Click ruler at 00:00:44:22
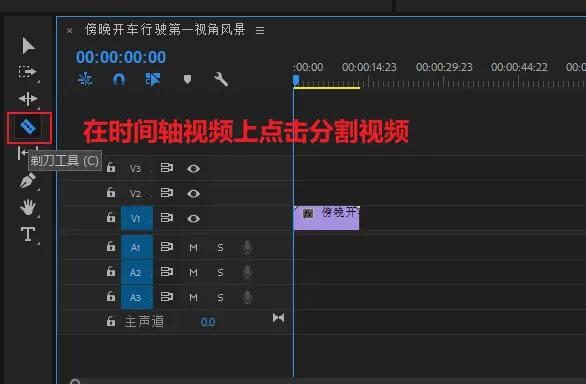This screenshot has height=384, width=586. click(x=519, y=67)
